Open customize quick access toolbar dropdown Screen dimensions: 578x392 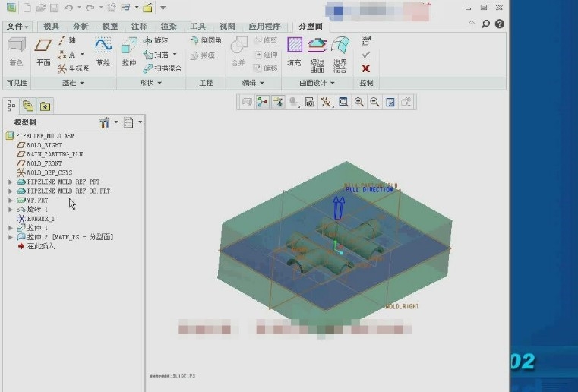(x=163, y=8)
